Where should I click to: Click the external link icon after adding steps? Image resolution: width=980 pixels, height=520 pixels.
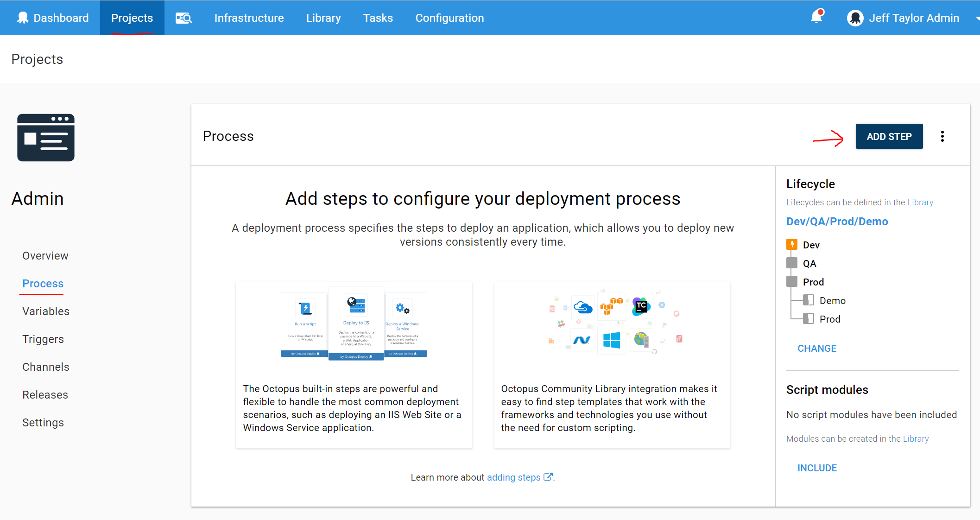[x=548, y=477]
